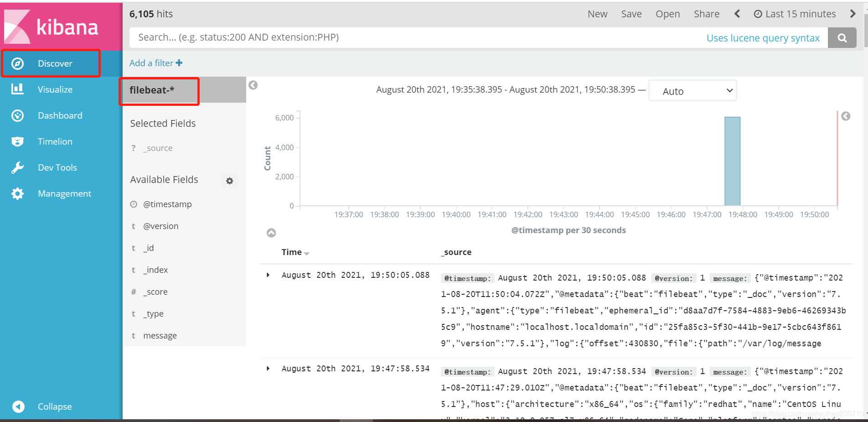Click the clock icon next to Last 15 minutes
This screenshot has height=422, width=868.
pos(758,14)
